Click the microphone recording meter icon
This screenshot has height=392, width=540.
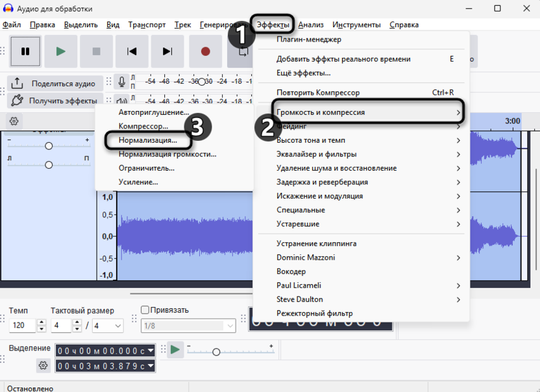coord(121,81)
